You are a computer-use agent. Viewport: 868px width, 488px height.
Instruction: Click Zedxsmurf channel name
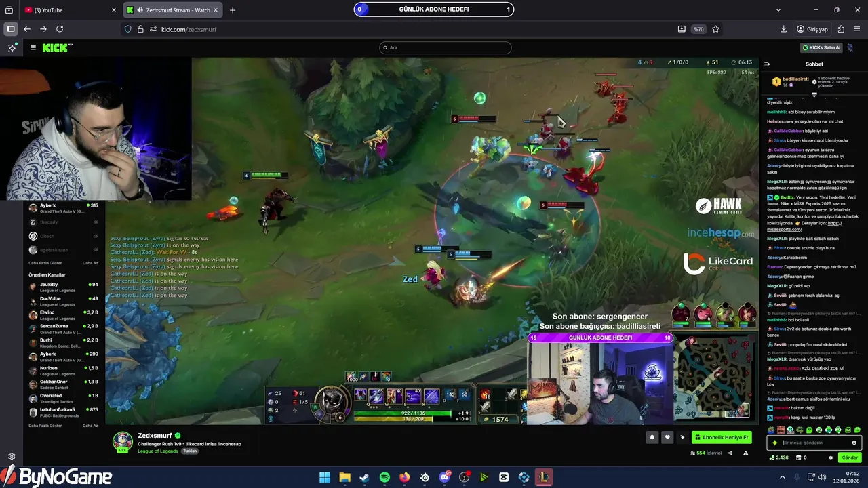[155, 435]
